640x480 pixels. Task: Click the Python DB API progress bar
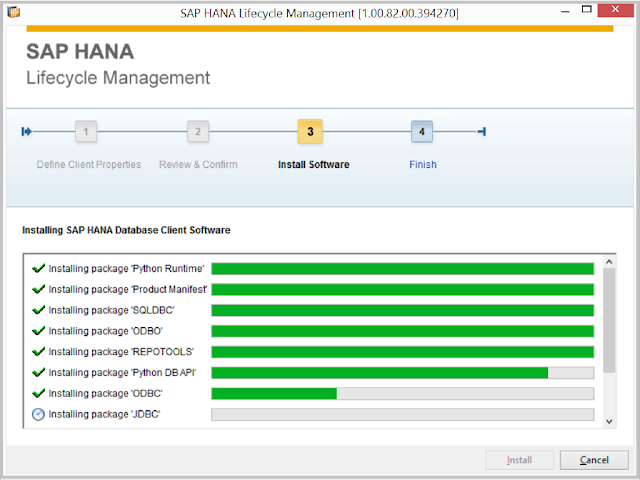[x=402, y=373]
